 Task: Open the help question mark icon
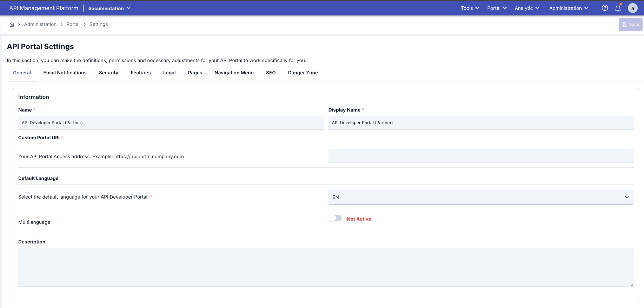[605, 8]
